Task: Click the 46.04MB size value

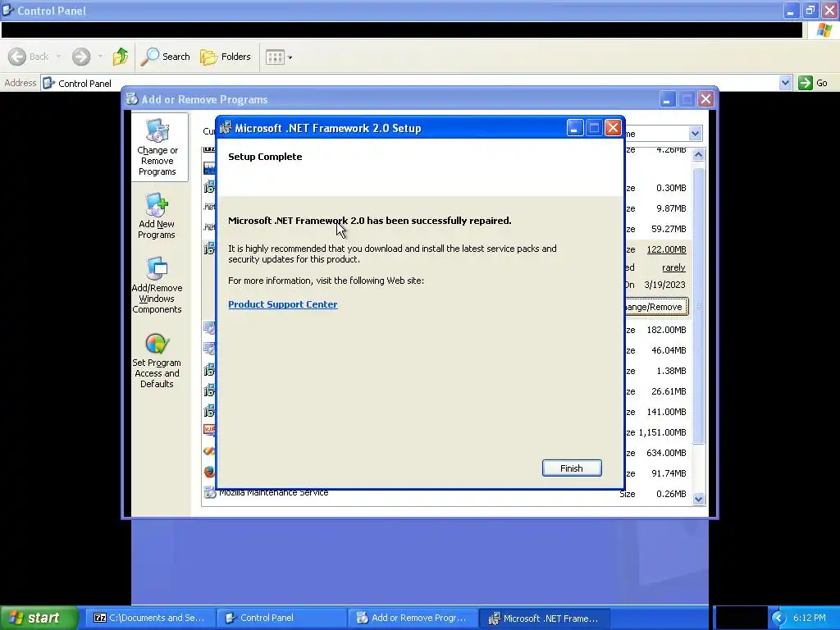Action: click(669, 350)
